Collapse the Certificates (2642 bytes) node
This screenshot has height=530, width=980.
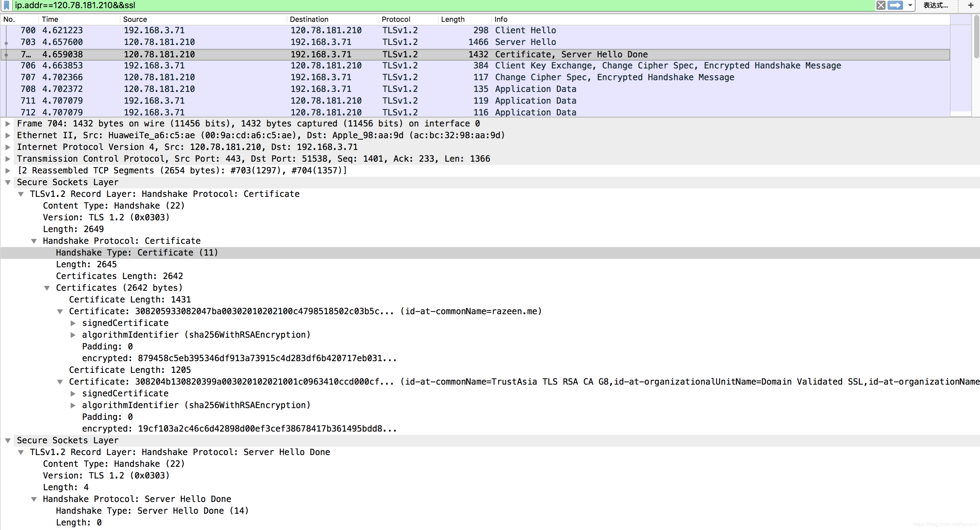coord(47,288)
